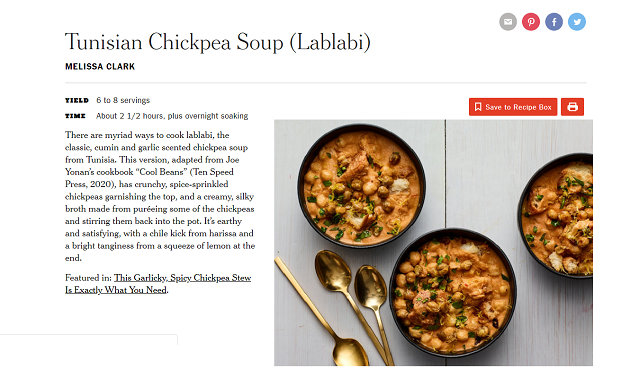Click the partly visible white panel under the description
This screenshot has width=630, height=378.
pos(88,340)
